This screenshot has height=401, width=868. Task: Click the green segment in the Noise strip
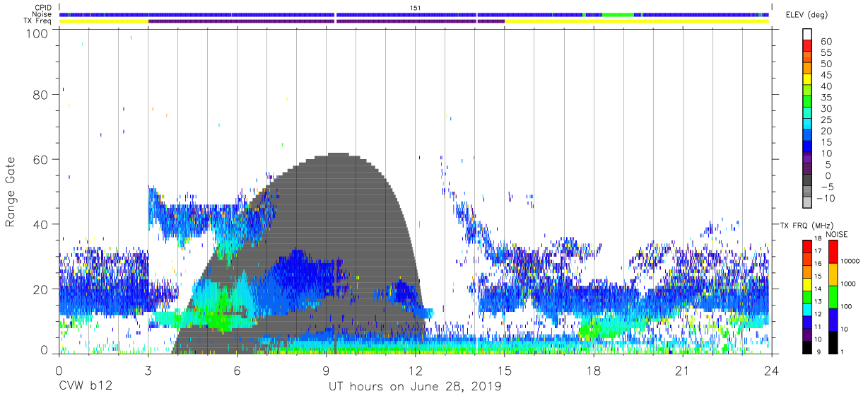pyautogui.click(x=618, y=14)
